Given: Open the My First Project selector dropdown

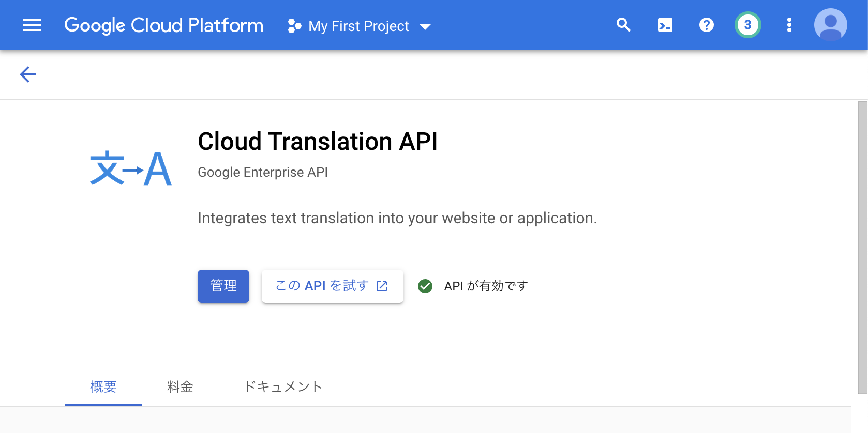Looking at the screenshot, I should click(x=359, y=26).
